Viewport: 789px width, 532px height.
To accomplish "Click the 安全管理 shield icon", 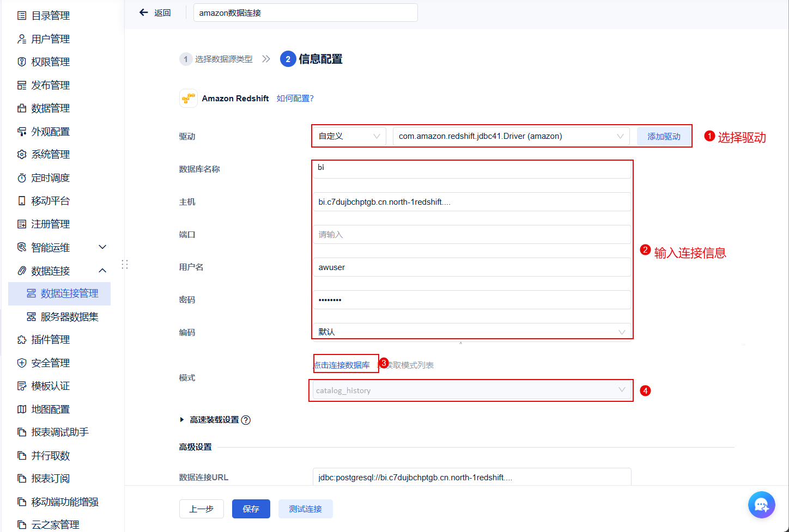I will coord(22,363).
